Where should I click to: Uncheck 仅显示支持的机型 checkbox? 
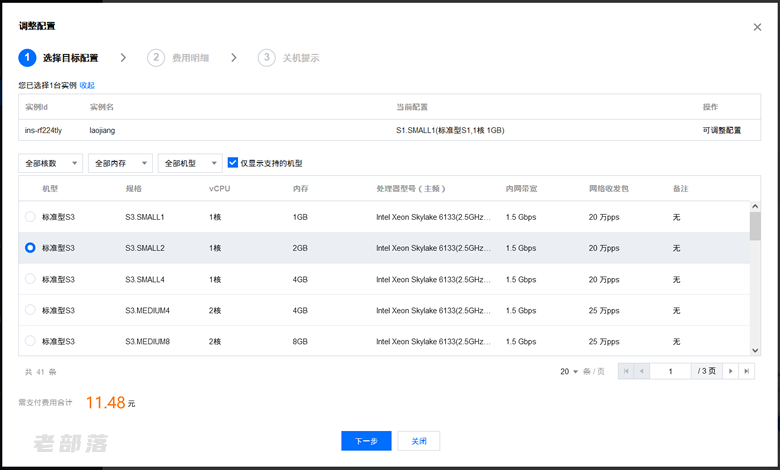click(x=232, y=163)
